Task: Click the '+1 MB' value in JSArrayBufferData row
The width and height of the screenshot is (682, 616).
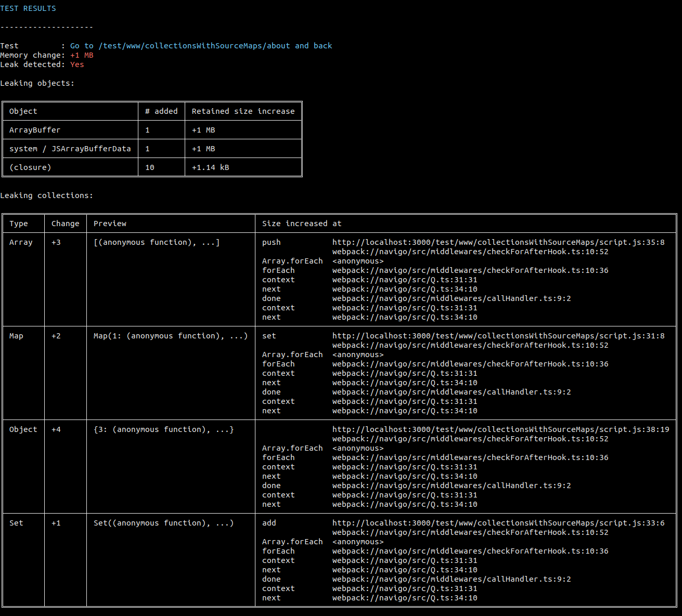Action: (203, 149)
